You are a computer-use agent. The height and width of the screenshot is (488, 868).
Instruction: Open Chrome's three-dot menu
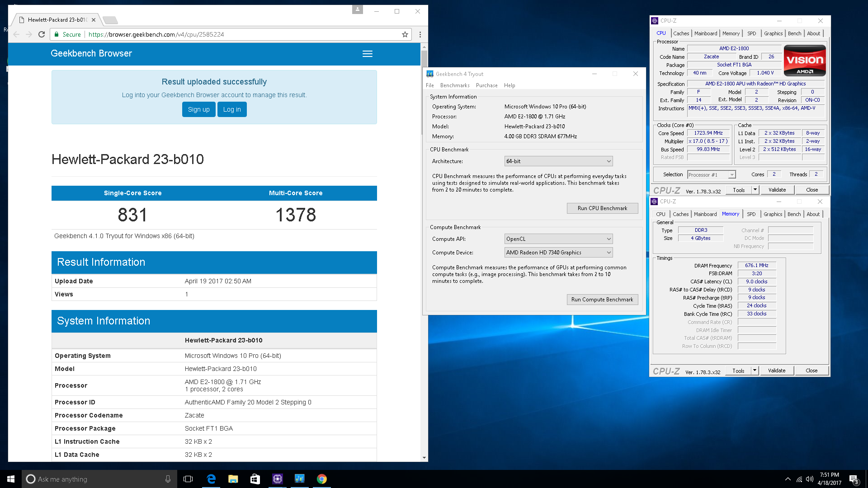click(420, 34)
